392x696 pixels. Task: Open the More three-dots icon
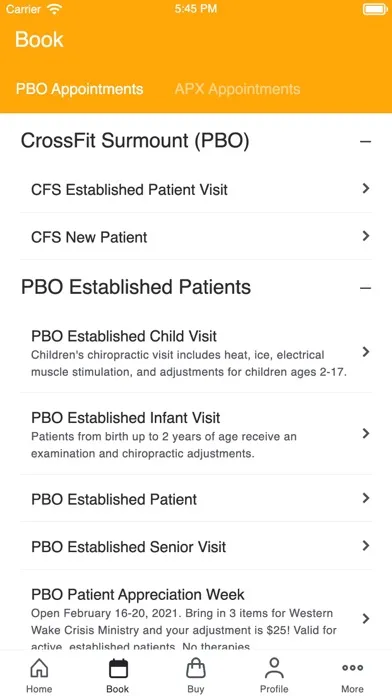[x=352, y=668]
